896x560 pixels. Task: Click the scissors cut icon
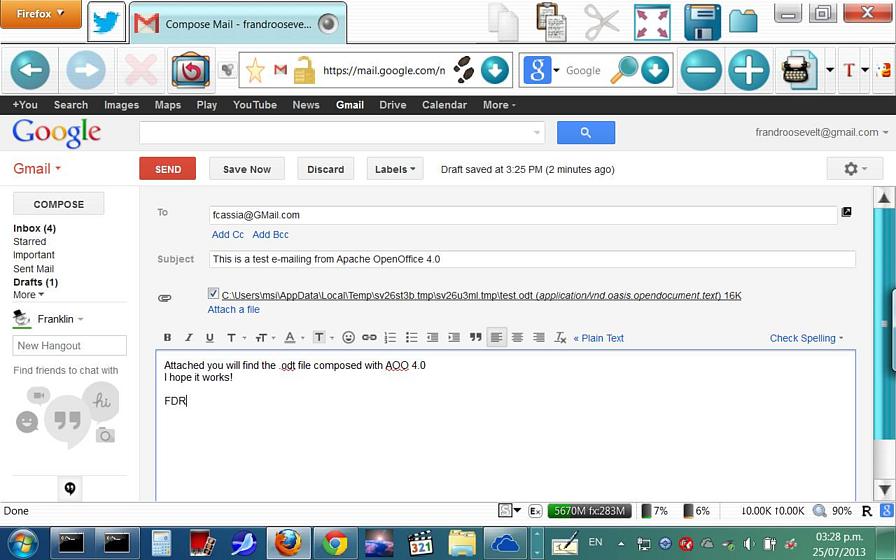pos(602,22)
